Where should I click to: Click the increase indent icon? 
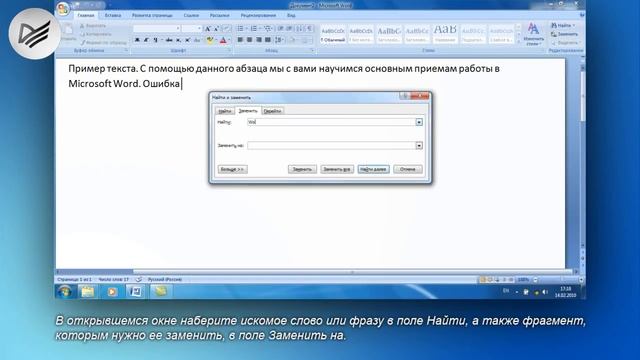289,29
